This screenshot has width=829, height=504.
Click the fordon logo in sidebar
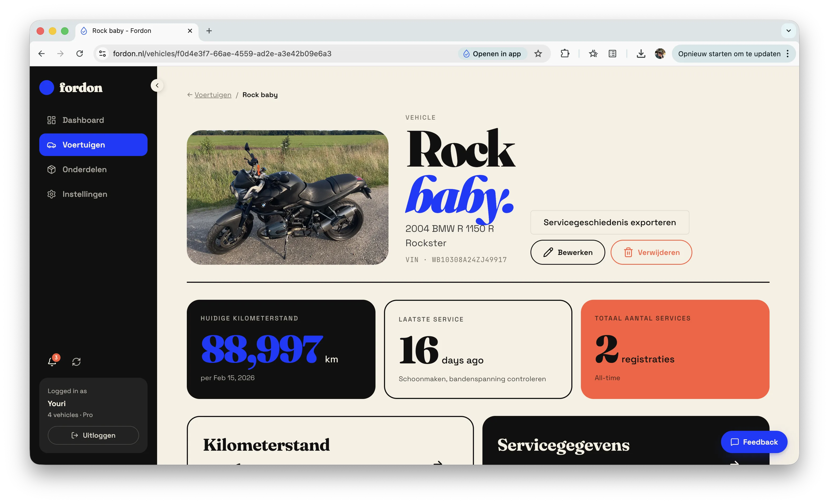click(71, 88)
